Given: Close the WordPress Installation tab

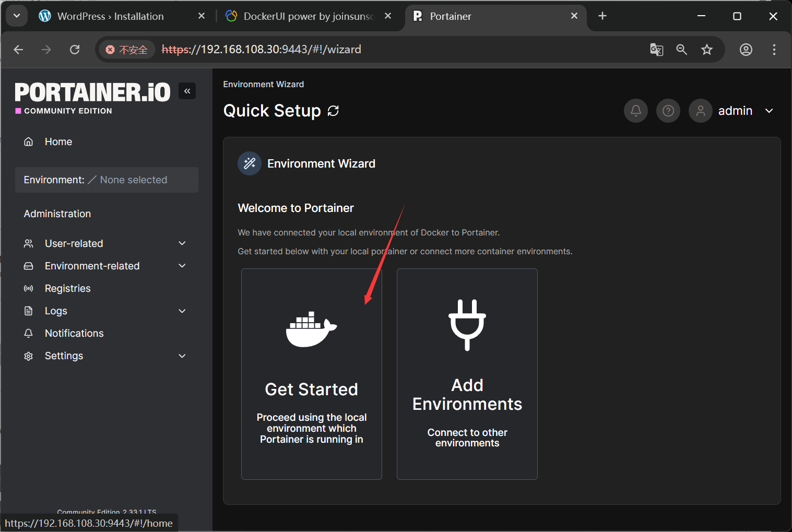Looking at the screenshot, I should [x=202, y=16].
